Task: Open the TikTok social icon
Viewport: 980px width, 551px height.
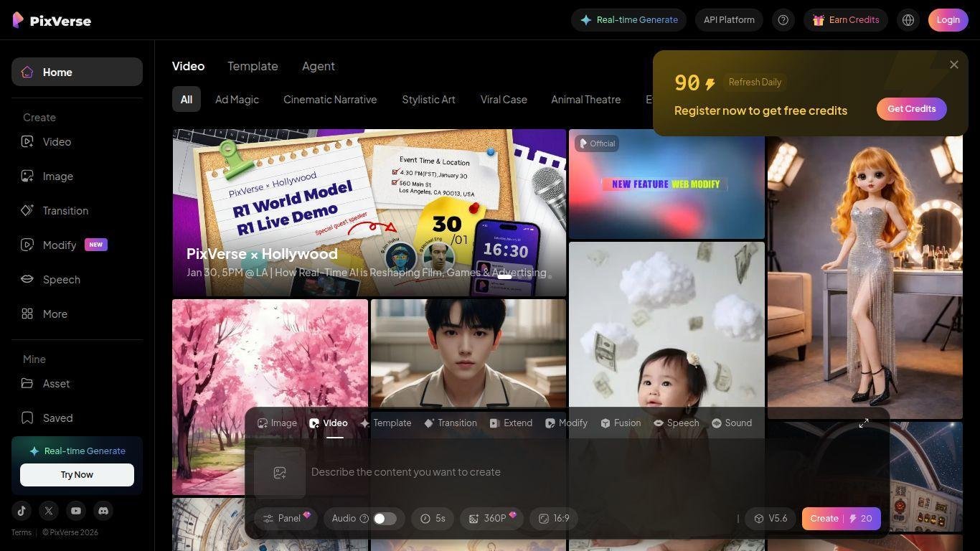Action: pyautogui.click(x=22, y=511)
